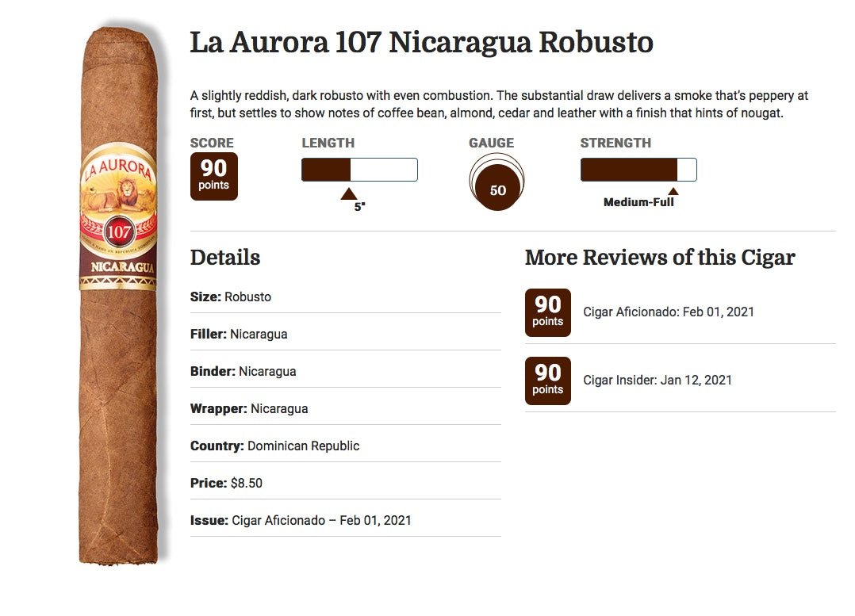Click the 5" length marker label
The image size is (855, 616).
(x=359, y=207)
